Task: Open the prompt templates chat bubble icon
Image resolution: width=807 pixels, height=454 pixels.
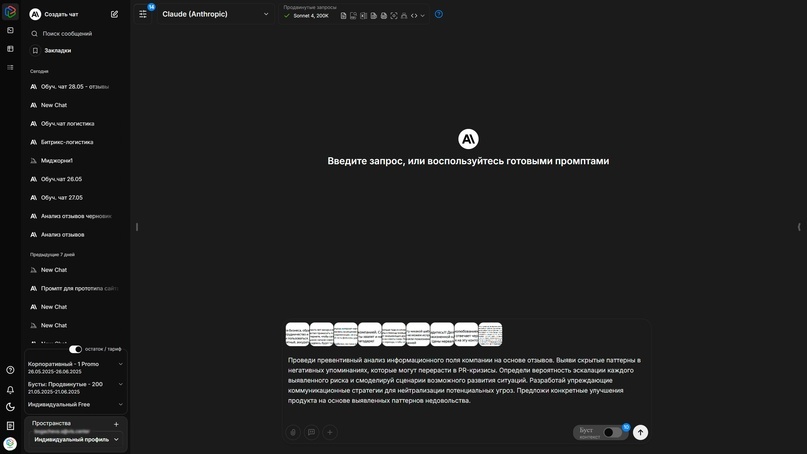Action: pyautogui.click(x=311, y=432)
